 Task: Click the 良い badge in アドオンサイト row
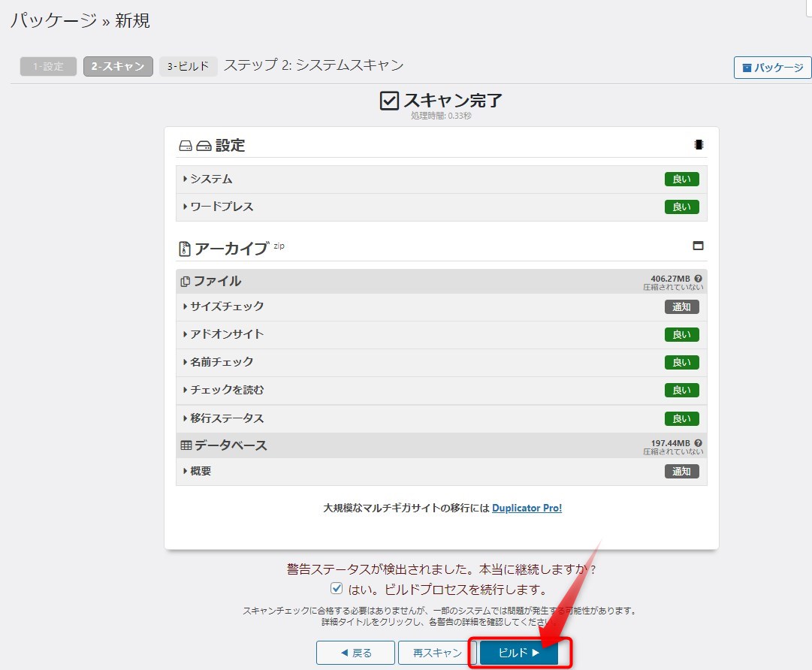pyautogui.click(x=681, y=334)
